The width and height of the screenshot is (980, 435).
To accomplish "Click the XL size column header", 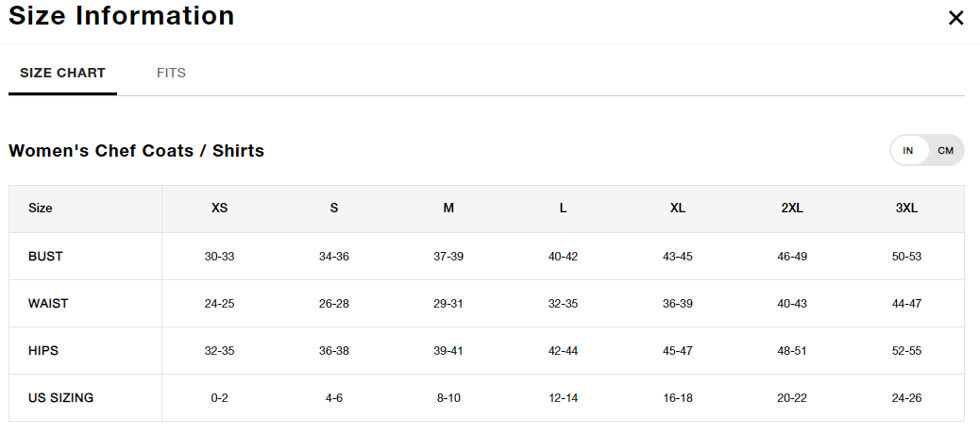I will tap(678, 209).
